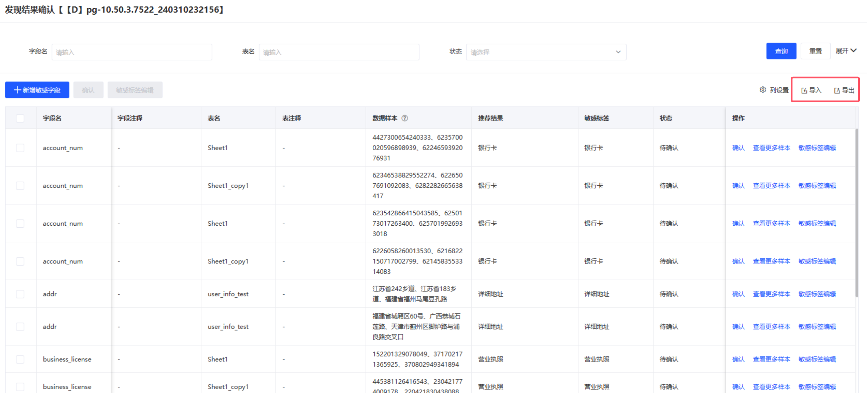Click the 新增敏感字段 button
This screenshot has width=868, height=393.
pos(37,90)
